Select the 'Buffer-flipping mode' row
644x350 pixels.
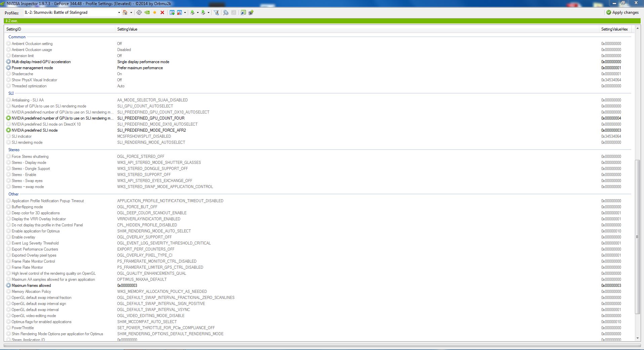[x=318, y=207]
